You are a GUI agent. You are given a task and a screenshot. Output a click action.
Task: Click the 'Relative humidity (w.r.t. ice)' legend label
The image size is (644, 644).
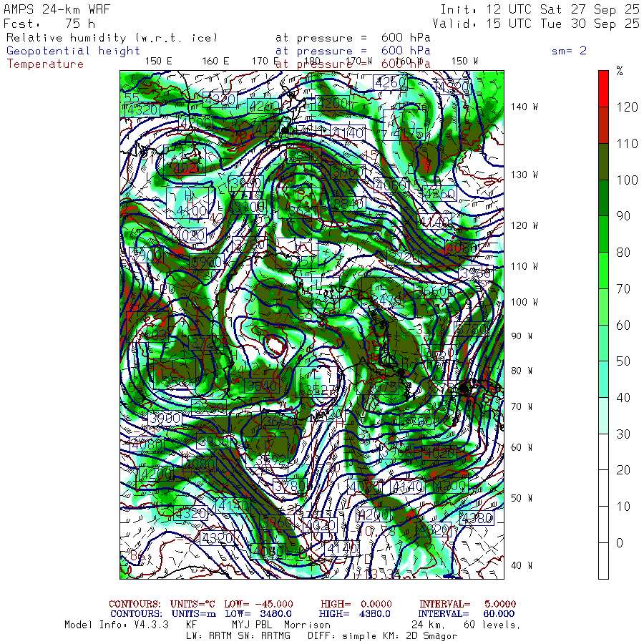(x=112, y=38)
